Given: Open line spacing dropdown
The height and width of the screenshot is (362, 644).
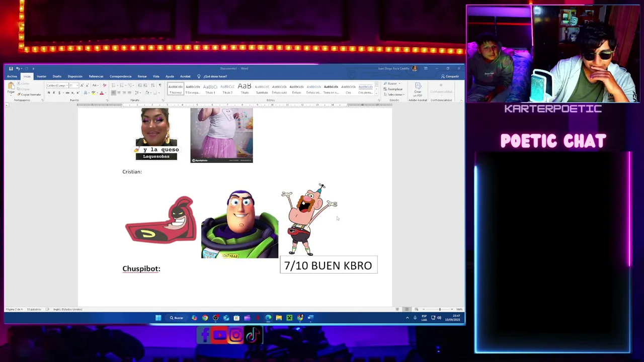Looking at the screenshot, I should click(138, 93).
